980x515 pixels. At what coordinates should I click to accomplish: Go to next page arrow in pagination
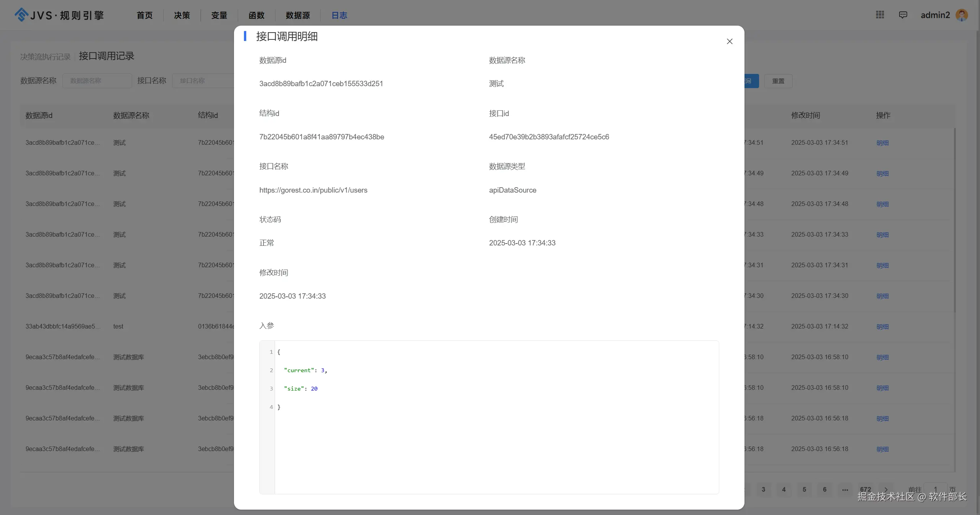[x=885, y=489]
